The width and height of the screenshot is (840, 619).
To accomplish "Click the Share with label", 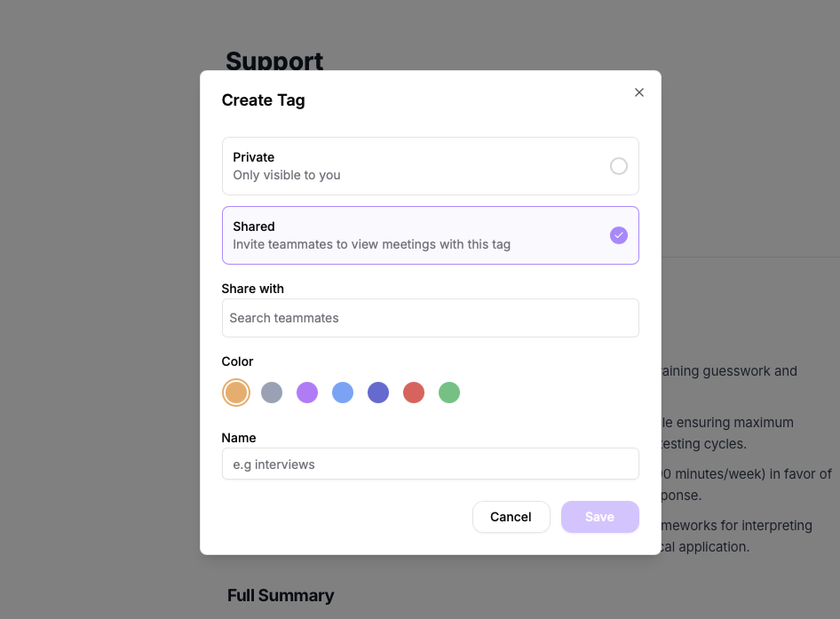I will (253, 289).
